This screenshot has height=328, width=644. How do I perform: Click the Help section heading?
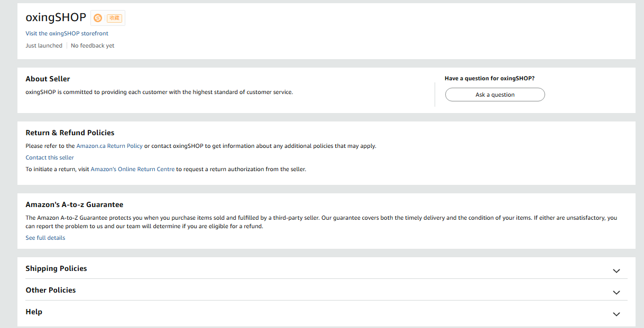point(34,312)
